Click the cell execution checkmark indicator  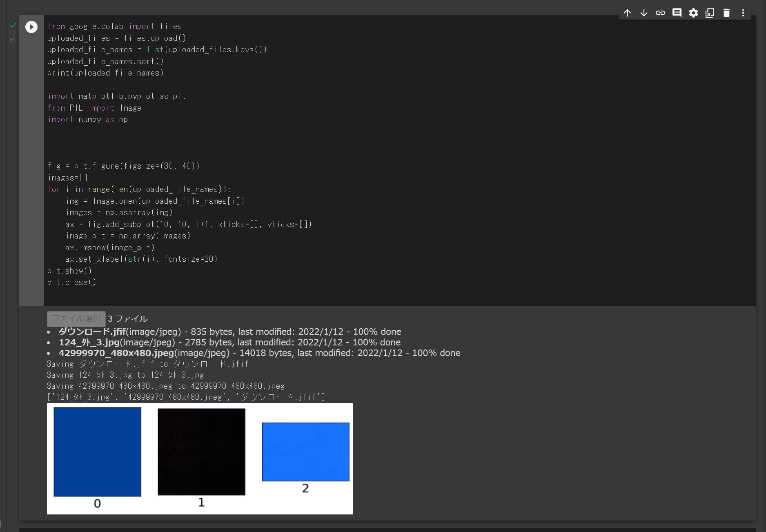[x=13, y=24]
